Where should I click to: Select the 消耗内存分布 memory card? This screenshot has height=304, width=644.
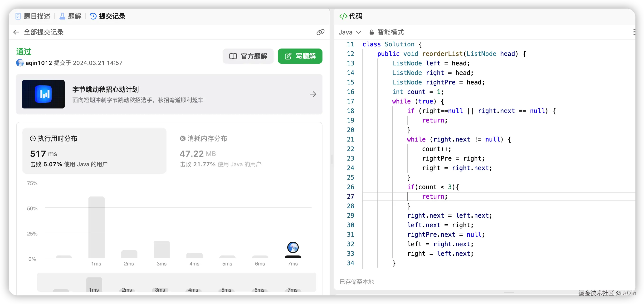click(220, 151)
